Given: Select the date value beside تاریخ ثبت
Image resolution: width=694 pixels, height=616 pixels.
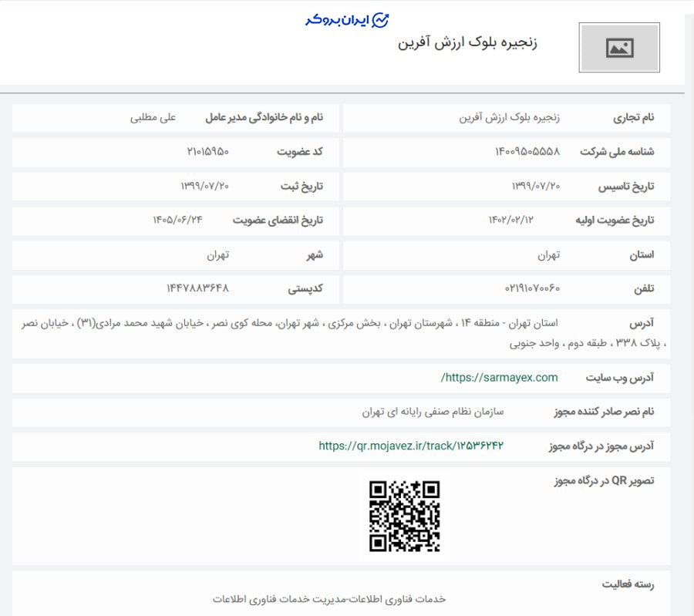Looking at the screenshot, I should click(204, 186).
